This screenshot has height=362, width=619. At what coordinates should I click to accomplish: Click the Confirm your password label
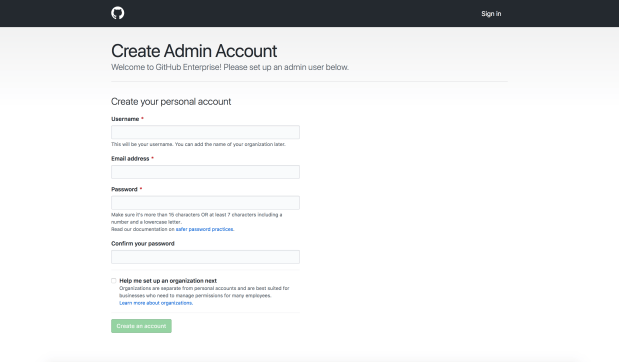[143, 244]
